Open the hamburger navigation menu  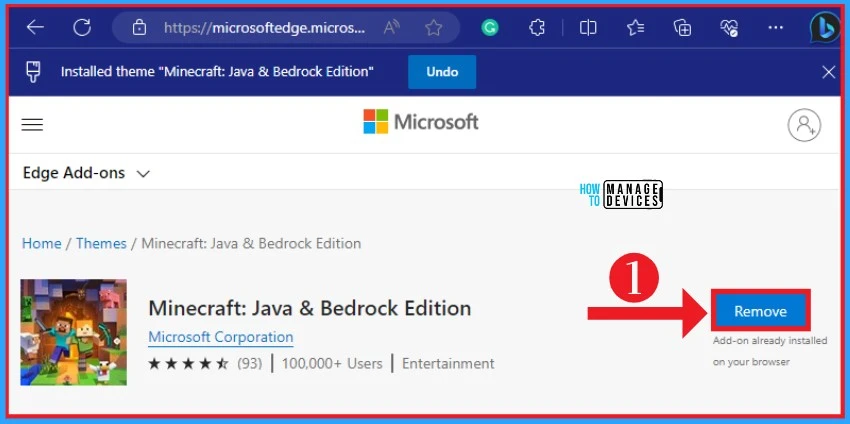coord(32,125)
